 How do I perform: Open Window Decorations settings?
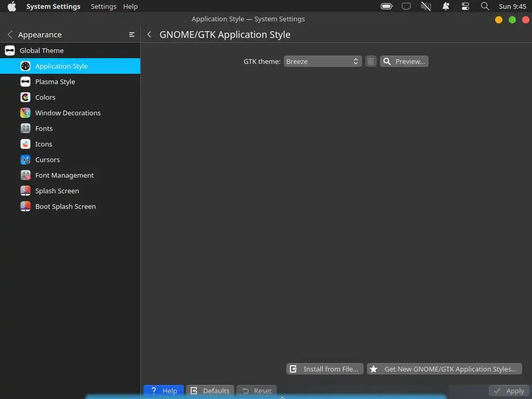(70, 113)
